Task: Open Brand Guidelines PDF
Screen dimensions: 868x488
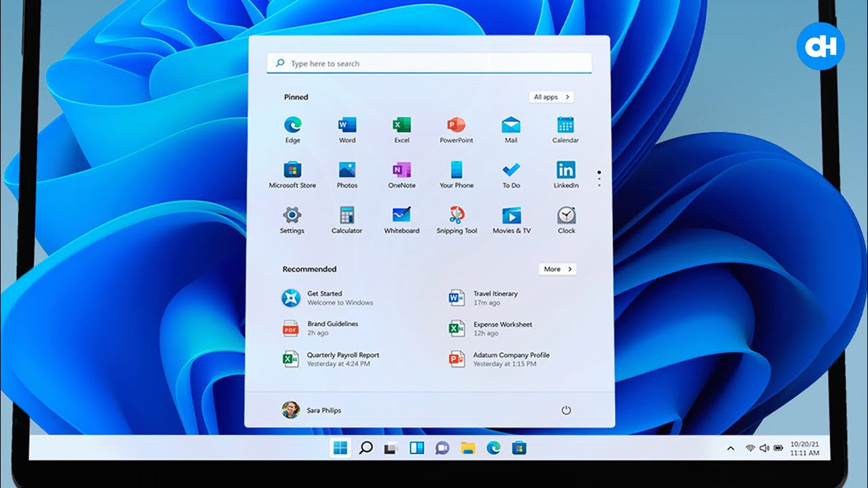Action: 321,328
